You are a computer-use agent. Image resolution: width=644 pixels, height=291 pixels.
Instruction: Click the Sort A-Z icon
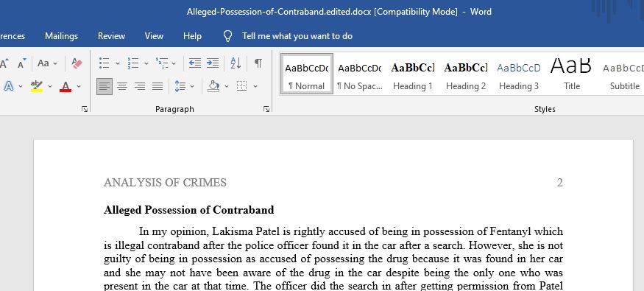(236, 63)
